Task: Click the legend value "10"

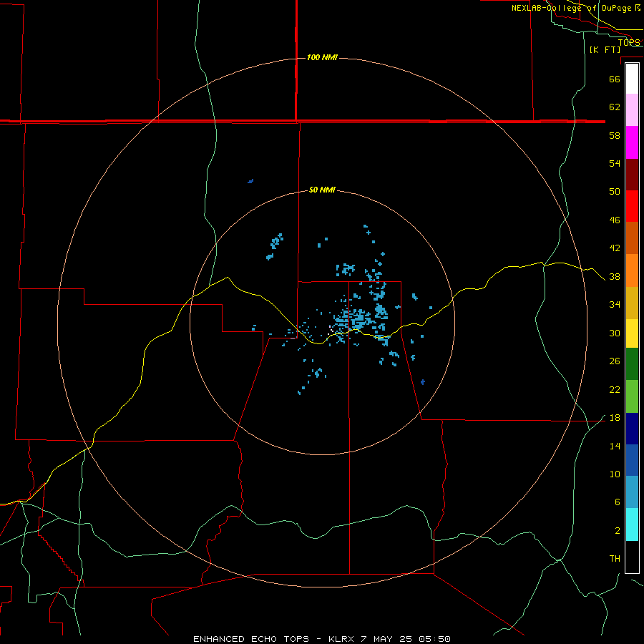Action: coord(615,474)
